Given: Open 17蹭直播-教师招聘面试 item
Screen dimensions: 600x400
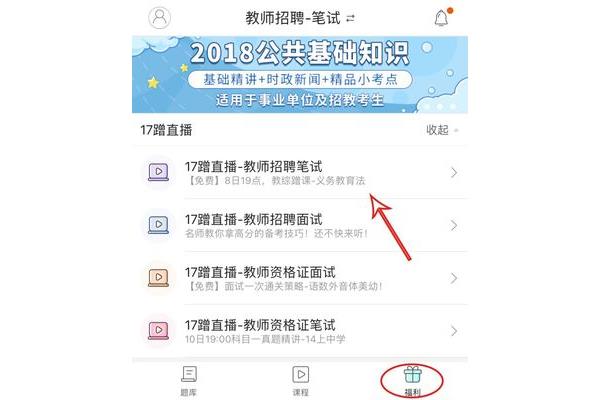Looking at the screenshot, I should tap(300, 225).
